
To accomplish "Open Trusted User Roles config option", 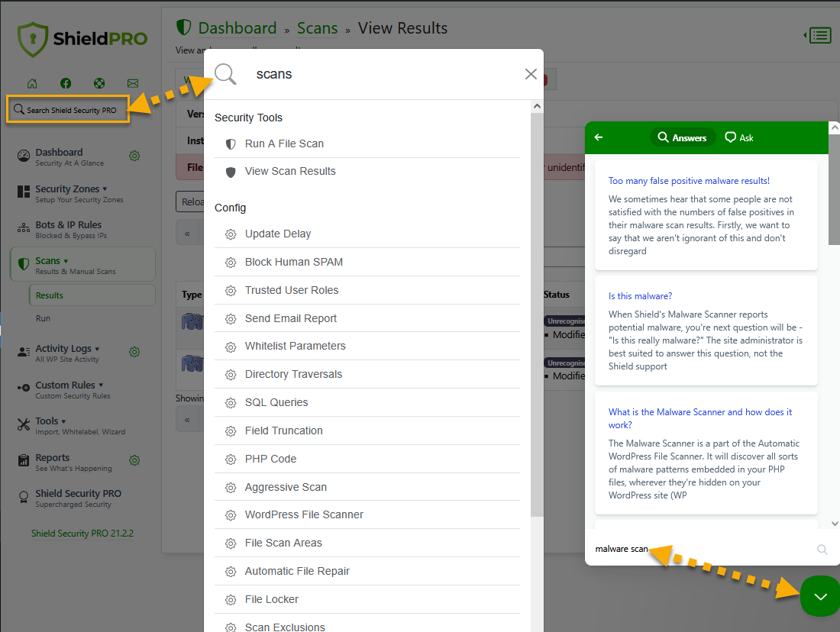I will [x=367, y=290].
